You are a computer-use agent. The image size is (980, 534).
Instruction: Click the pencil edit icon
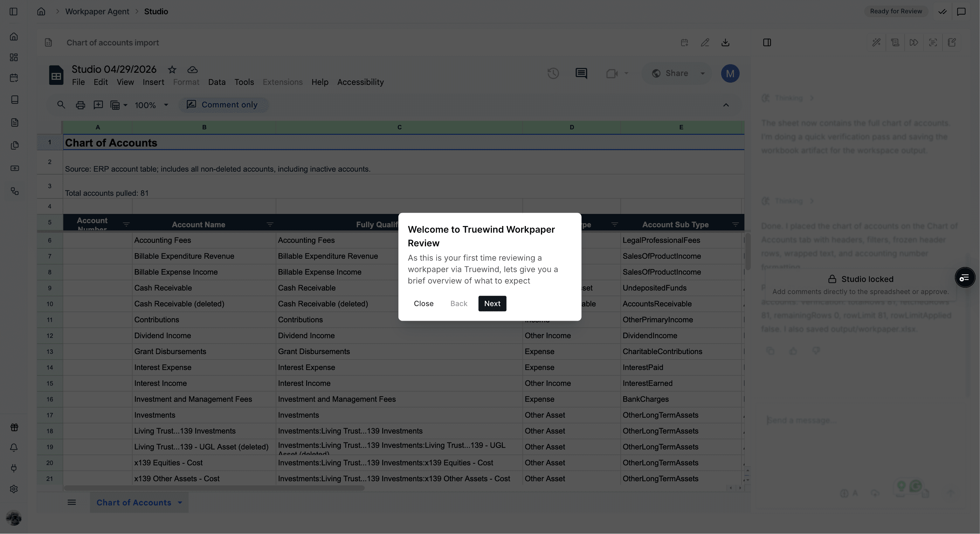705,43
